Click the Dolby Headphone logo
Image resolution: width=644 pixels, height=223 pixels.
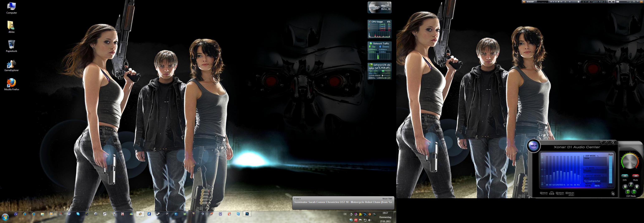(552, 193)
